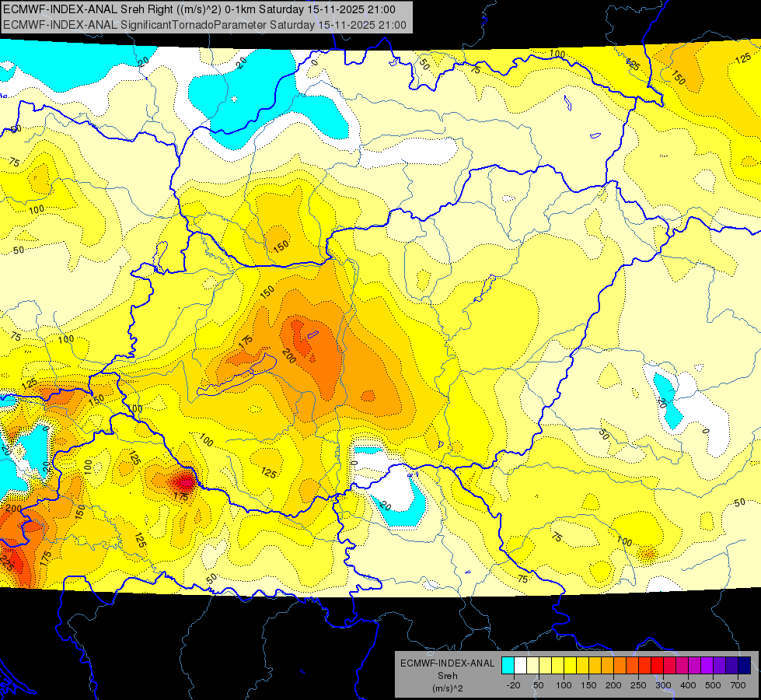
Task: Click the 'Sreh Right 0-1km' title line
Action: tap(199, 9)
